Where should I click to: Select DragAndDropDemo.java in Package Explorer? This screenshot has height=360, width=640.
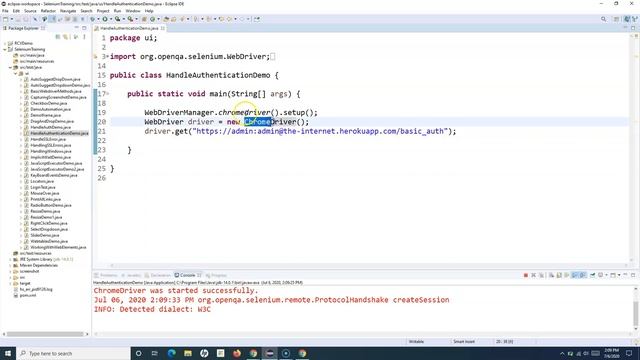coord(52,121)
